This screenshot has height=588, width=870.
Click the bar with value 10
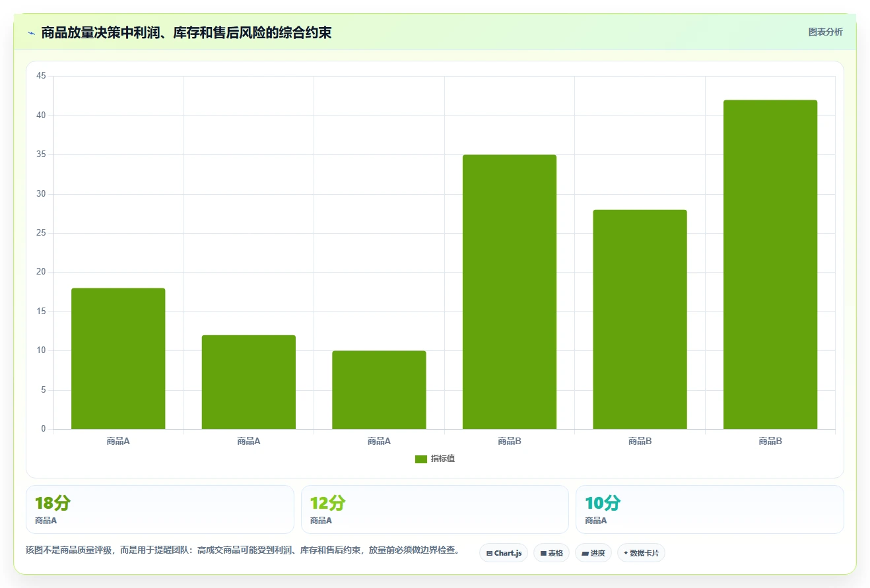379,390
